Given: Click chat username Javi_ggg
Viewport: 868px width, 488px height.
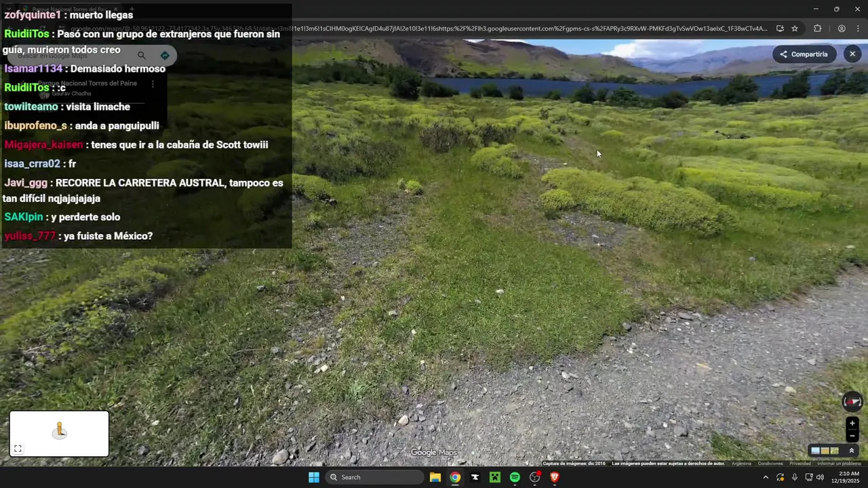Looking at the screenshot, I should click(x=26, y=183).
